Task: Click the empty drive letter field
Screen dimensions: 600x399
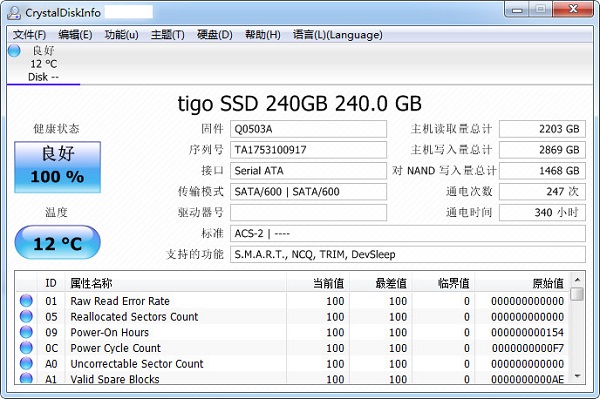Action: pos(308,212)
